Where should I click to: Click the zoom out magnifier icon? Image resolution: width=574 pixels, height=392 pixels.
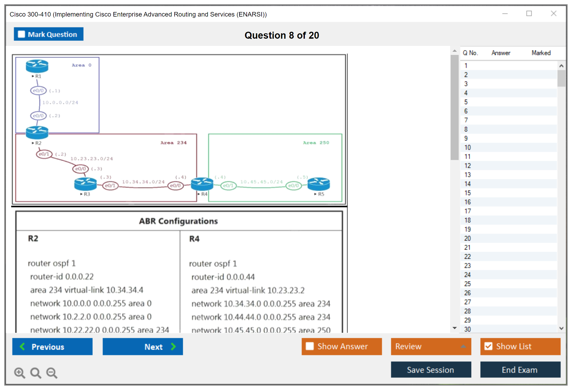52,373
